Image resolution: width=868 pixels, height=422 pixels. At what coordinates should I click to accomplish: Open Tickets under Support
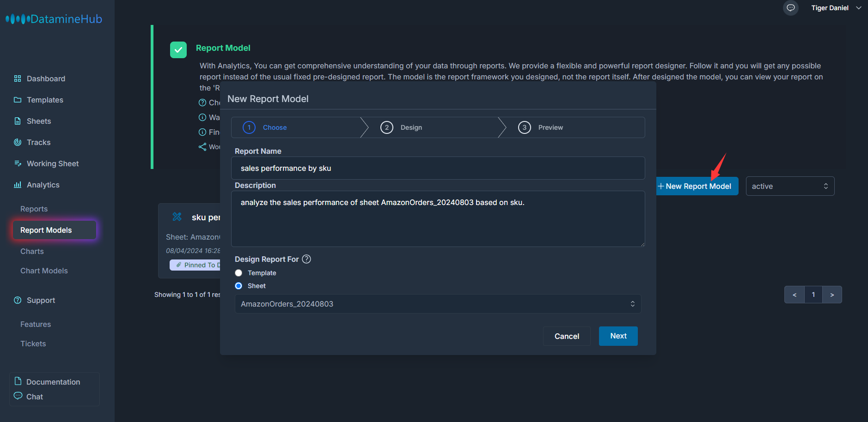pos(33,344)
